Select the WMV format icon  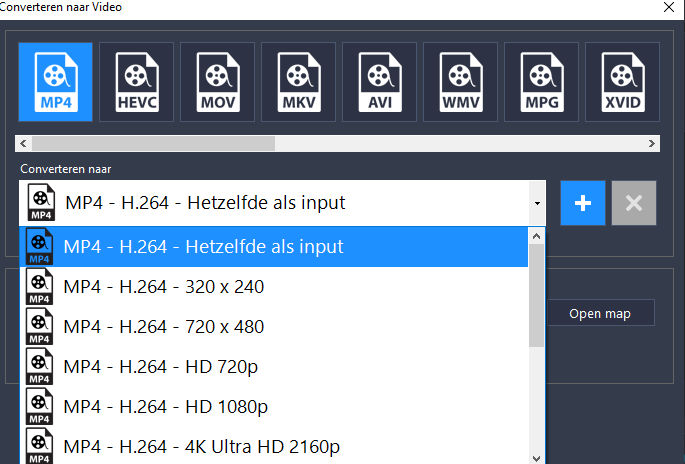point(460,82)
